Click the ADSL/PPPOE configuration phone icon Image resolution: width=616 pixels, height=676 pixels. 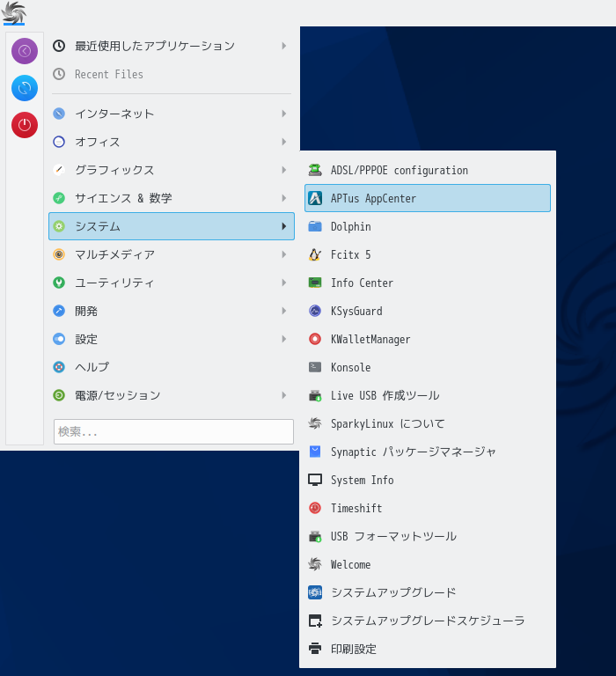pos(315,170)
